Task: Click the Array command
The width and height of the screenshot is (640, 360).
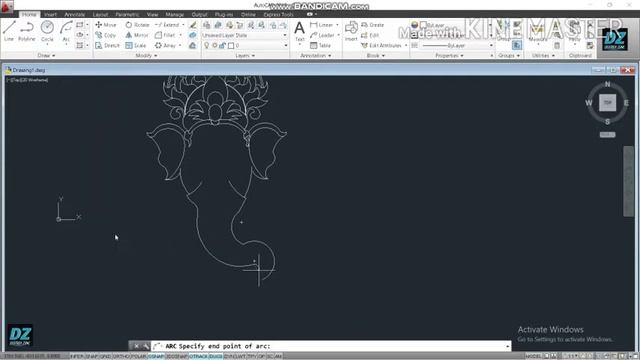Action: point(166,46)
